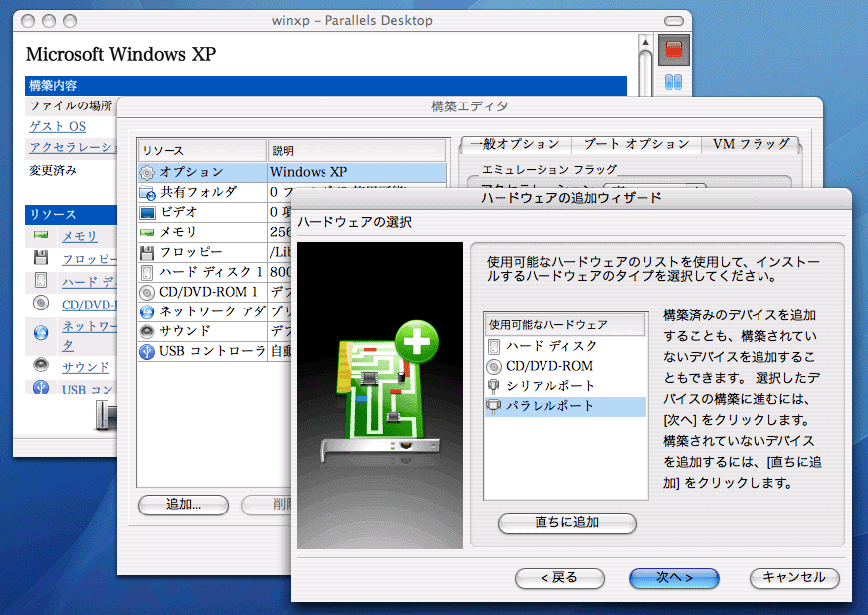
Task: Click the toolbar toggle pill in title bar
Action: [674, 21]
